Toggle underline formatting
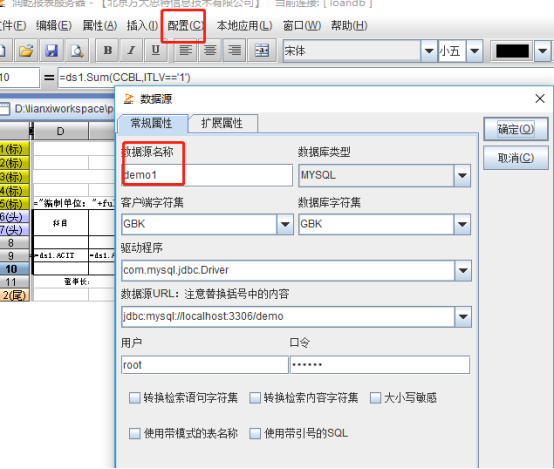Viewport: 554px width, 469px height. point(155,51)
